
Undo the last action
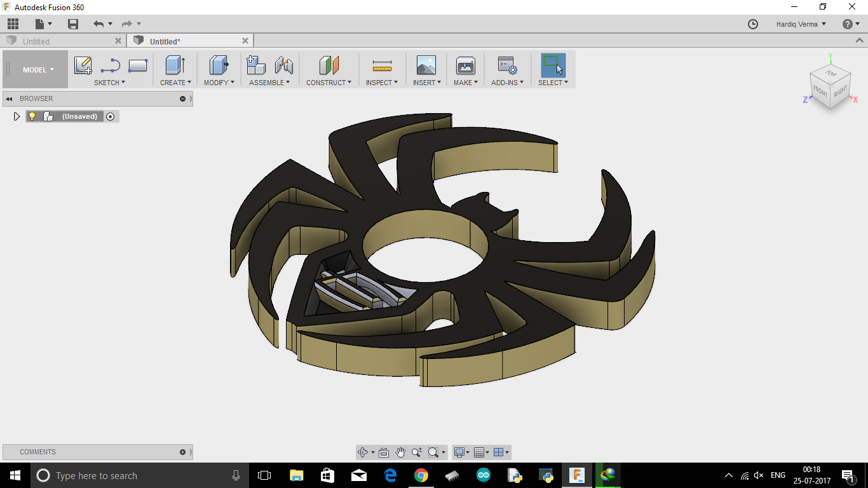pyautogui.click(x=98, y=24)
